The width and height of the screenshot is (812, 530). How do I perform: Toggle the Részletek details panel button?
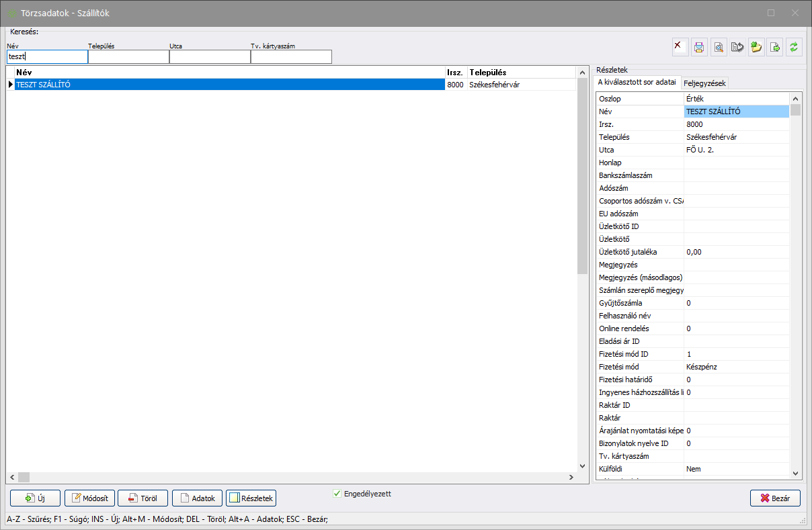(x=251, y=498)
